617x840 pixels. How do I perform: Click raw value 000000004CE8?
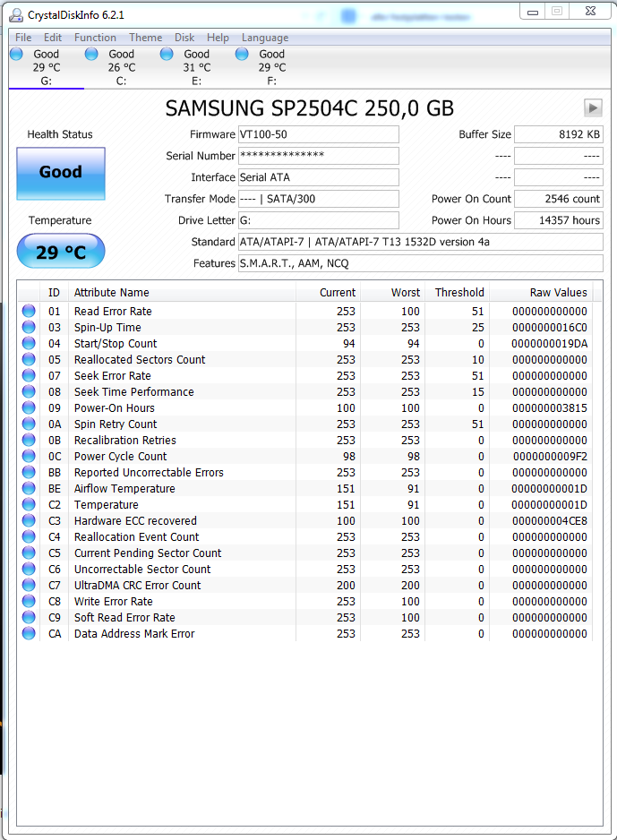click(x=550, y=520)
